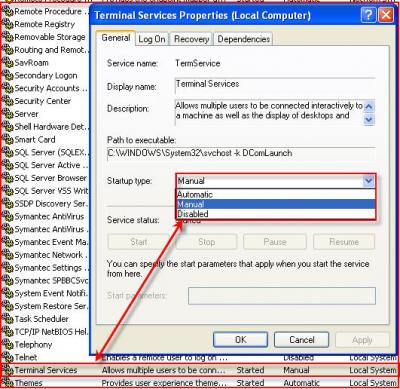Select the SQL Server Active service name
The image size is (400, 389).
coord(51,165)
